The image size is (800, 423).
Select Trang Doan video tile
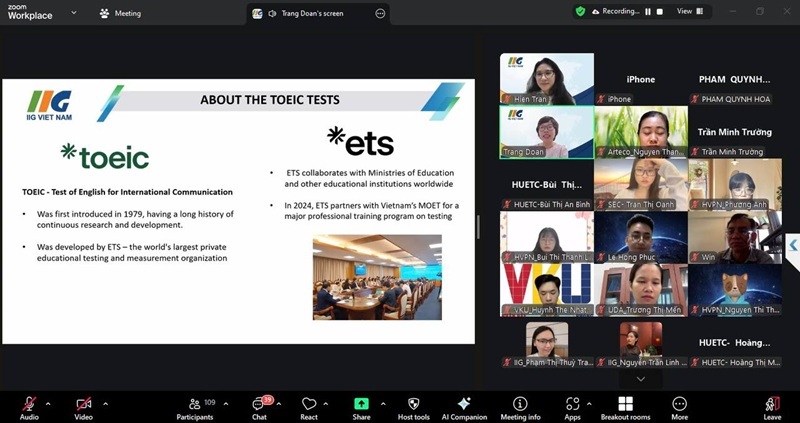(x=547, y=132)
